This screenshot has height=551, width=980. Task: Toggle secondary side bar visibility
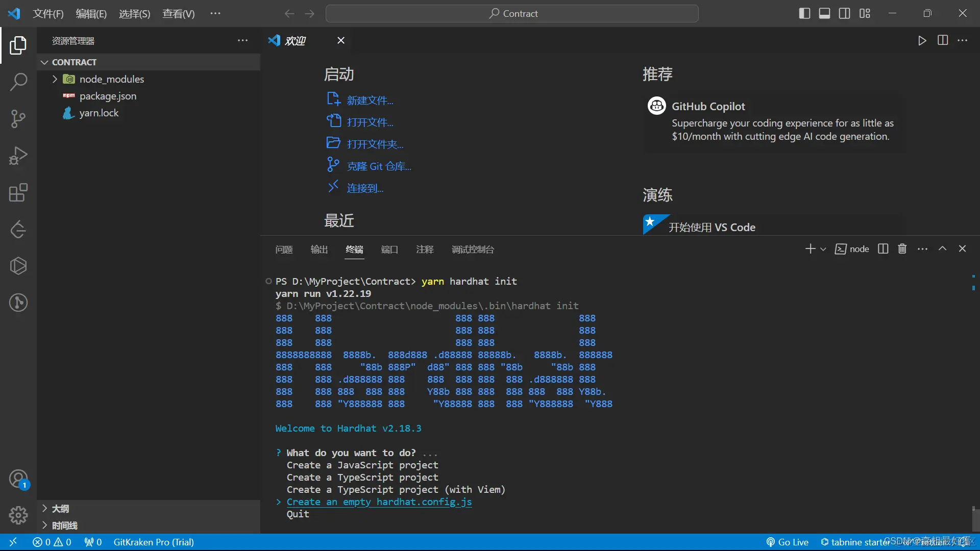pos(844,13)
